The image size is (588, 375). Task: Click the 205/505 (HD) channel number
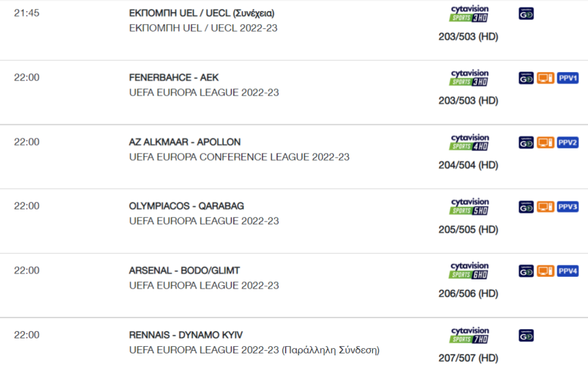(468, 229)
